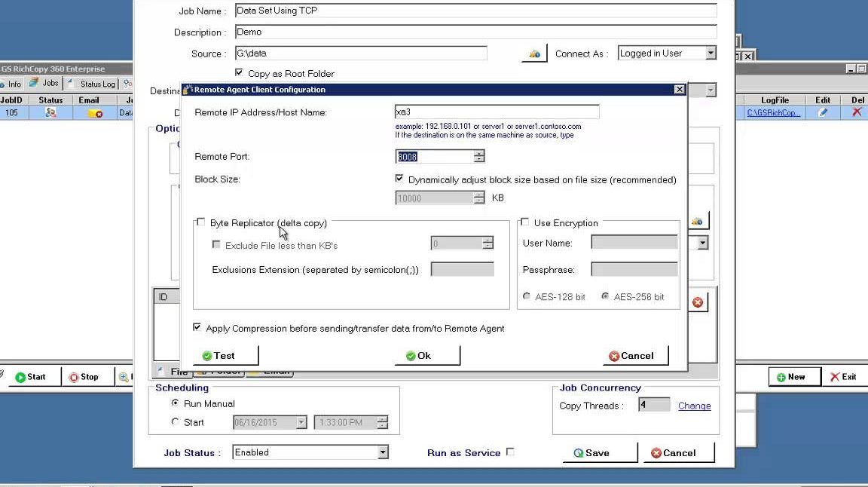This screenshot has width=868, height=487.
Task: Click the red X Del icon for job 105
Action: (857, 112)
